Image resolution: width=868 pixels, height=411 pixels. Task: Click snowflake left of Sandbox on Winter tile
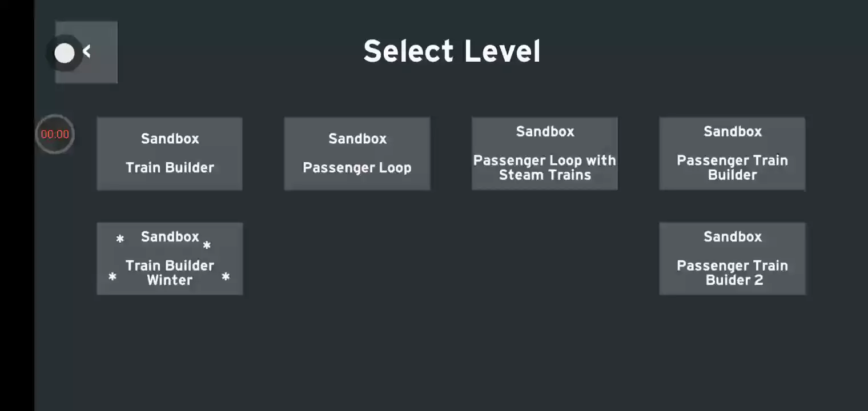(120, 239)
